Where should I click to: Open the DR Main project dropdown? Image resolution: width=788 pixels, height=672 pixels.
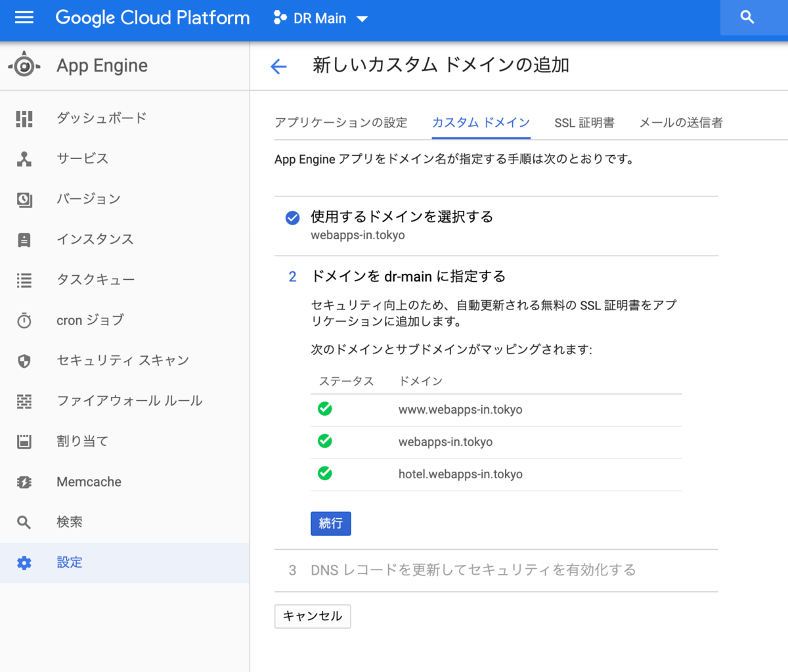[320, 18]
